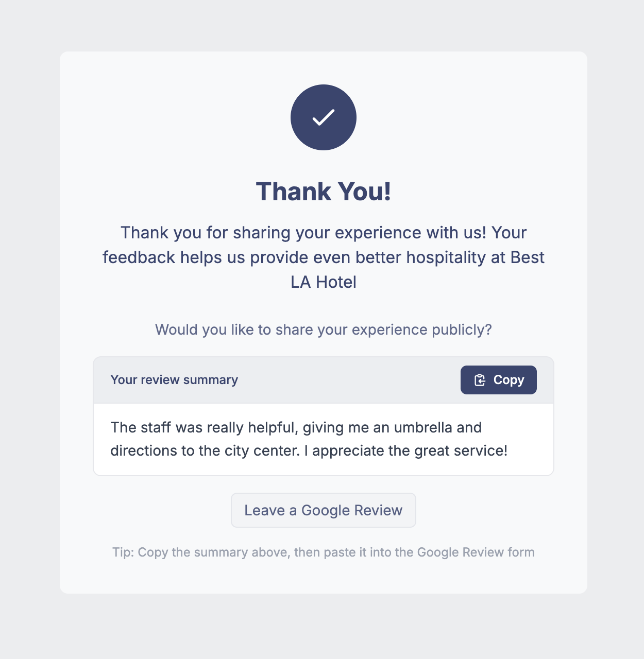Click the question about sharing experience publicly
Viewport: 644px width, 659px height.
tap(324, 329)
